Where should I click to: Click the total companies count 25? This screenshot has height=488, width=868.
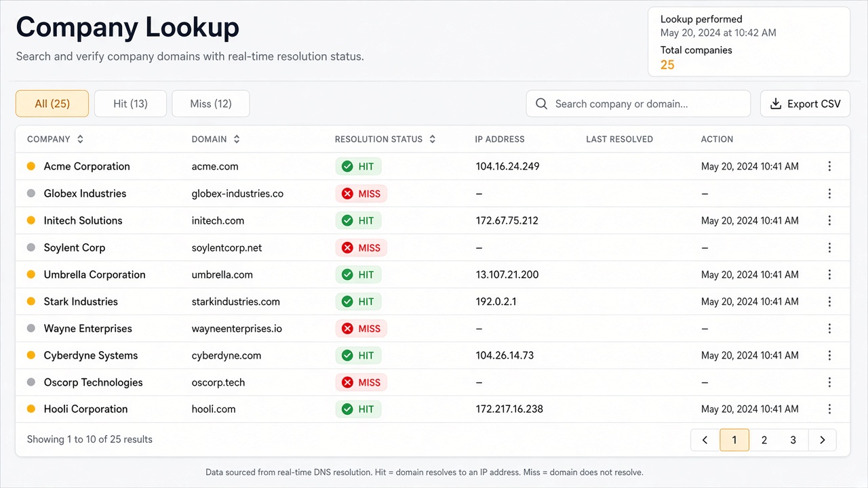pyautogui.click(x=667, y=65)
